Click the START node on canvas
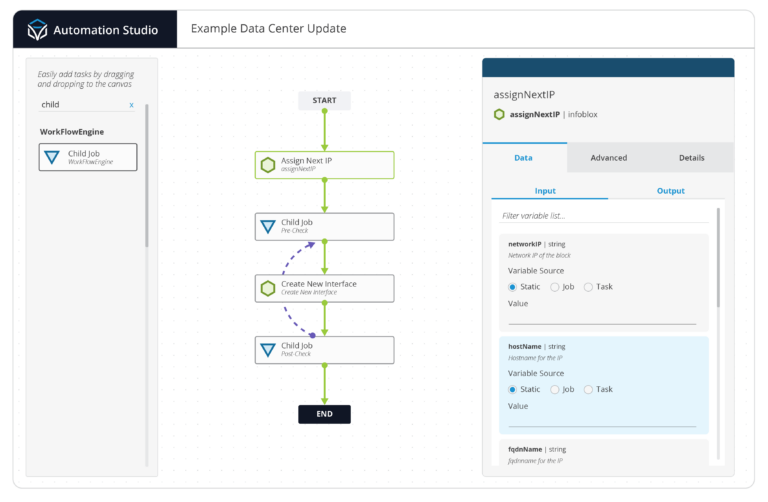 pyautogui.click(x=324, y=101)
